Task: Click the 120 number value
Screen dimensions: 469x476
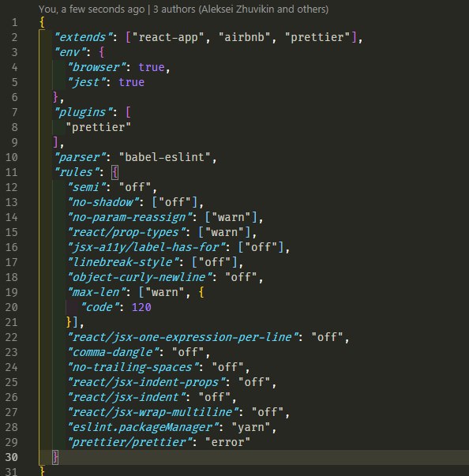Action: [x=141, y=307]
